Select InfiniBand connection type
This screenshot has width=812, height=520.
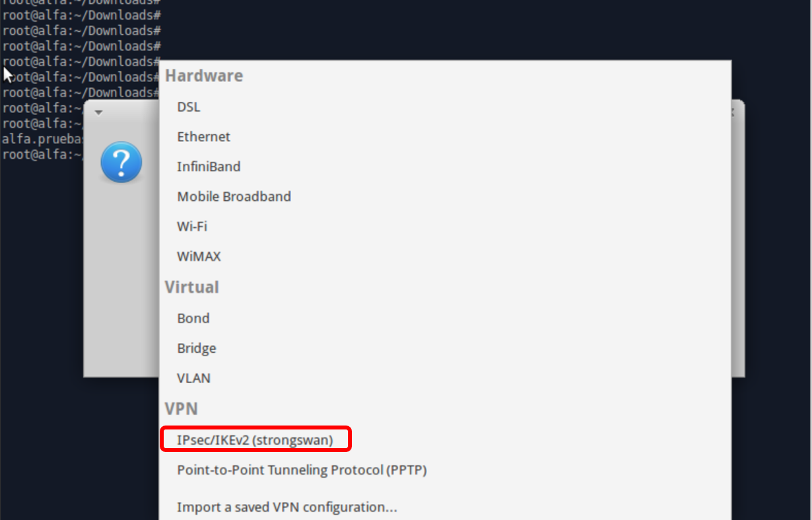click(446, 167)
